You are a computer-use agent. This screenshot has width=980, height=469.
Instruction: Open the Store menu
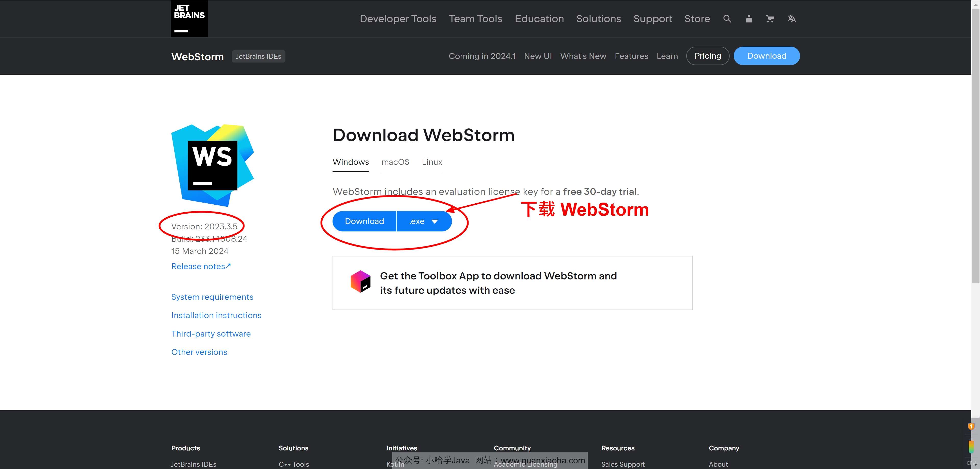(x=697, y=19)
